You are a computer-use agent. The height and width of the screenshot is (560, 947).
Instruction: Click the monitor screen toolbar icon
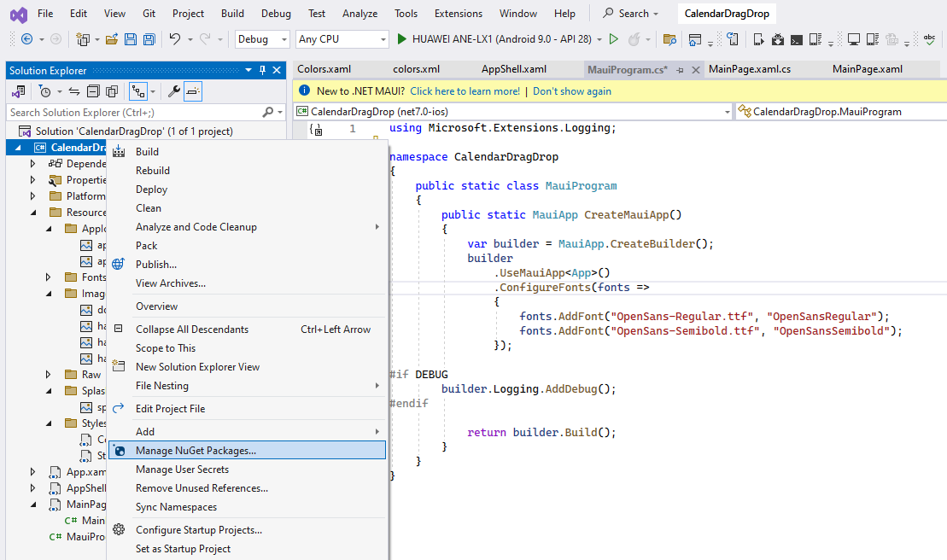click(853, 40)
